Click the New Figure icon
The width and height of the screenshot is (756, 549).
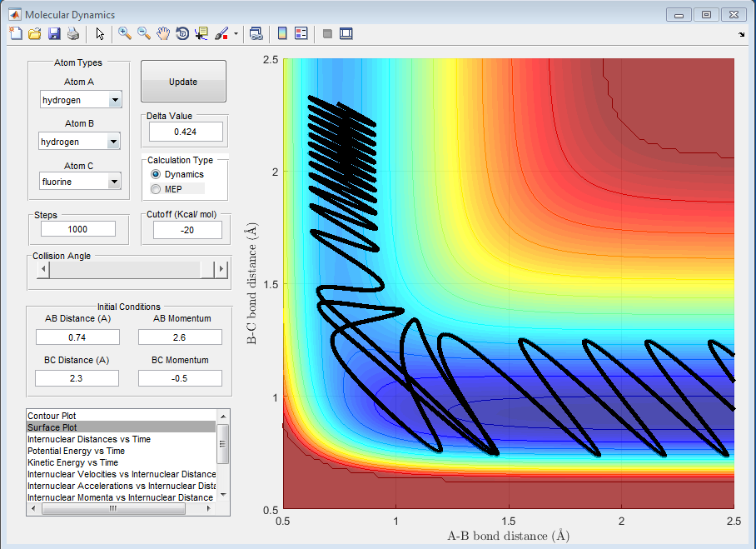coord(16,33)
